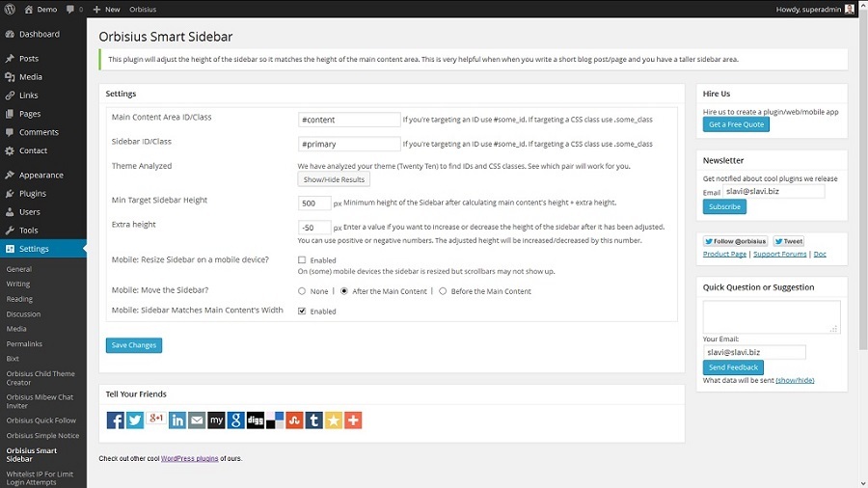
Task: Open Permalinks settings submenu
Action: [24, 343]
